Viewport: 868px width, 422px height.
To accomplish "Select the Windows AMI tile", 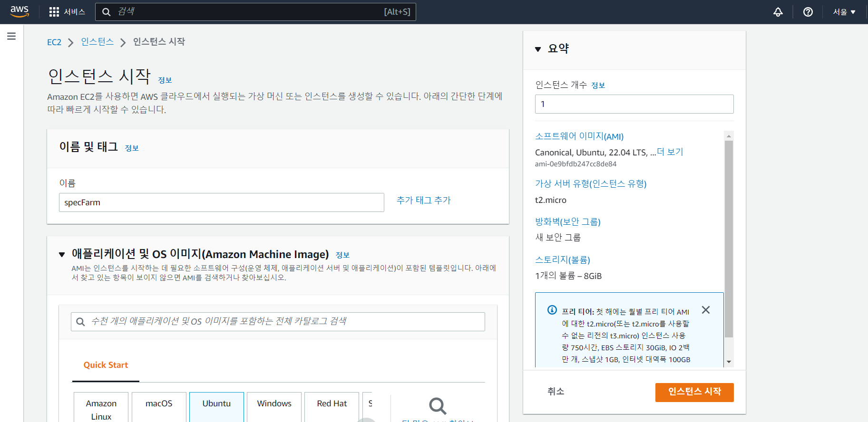I will pos(274,407).
